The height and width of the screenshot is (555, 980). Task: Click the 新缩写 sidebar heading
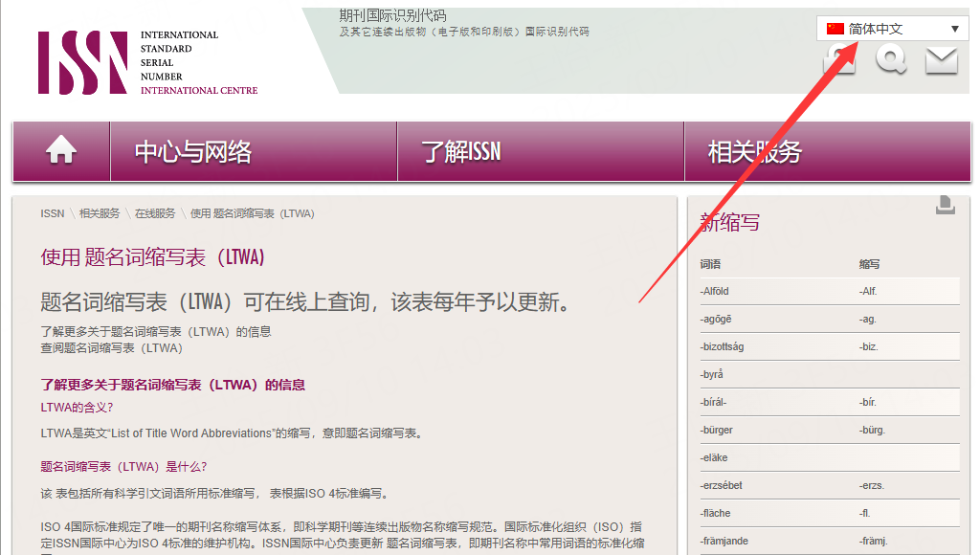[x=729, y=222]
